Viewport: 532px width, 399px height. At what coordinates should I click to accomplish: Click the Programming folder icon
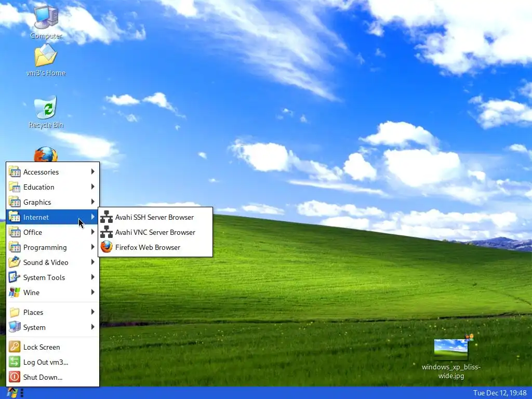(15, 247)
